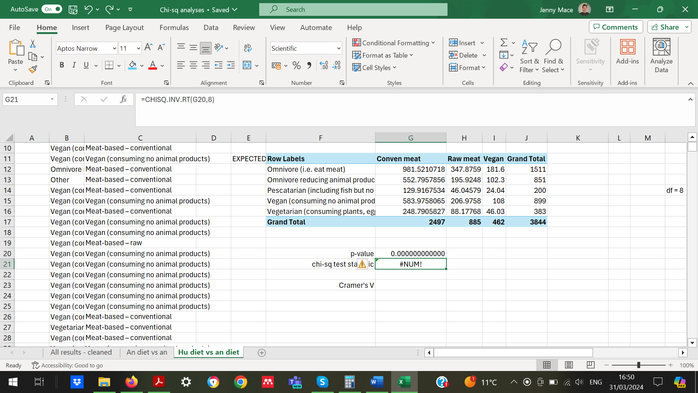Image resolution: width=698 pixels, height=393 pixels.
Task: Click Decrease Font Size icon
Action: coord(161,47)
